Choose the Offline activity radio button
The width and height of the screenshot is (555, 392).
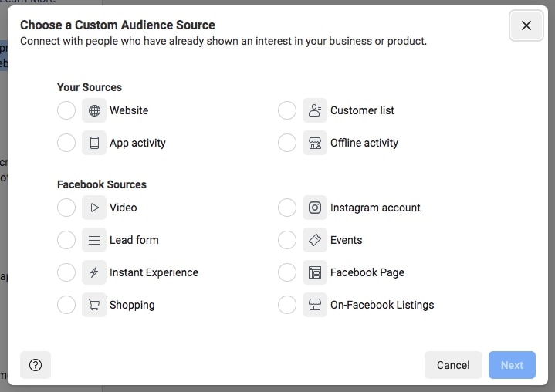click(x=287, y=143)
